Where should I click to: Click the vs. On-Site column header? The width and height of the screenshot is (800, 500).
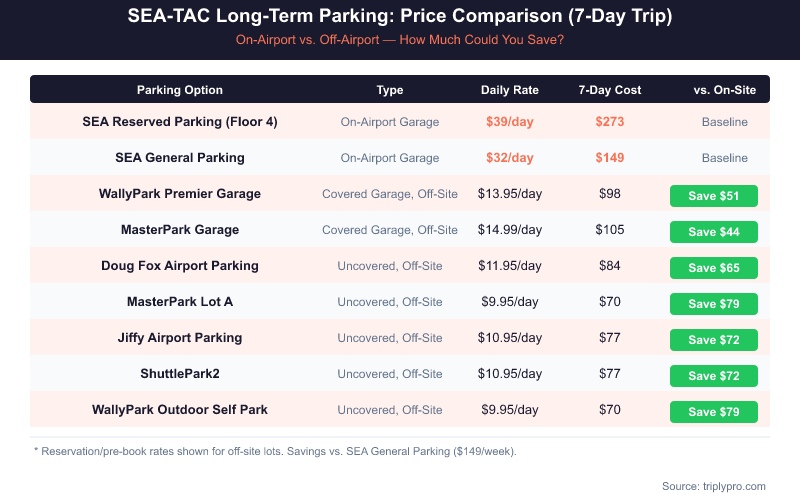coord(724,90)
